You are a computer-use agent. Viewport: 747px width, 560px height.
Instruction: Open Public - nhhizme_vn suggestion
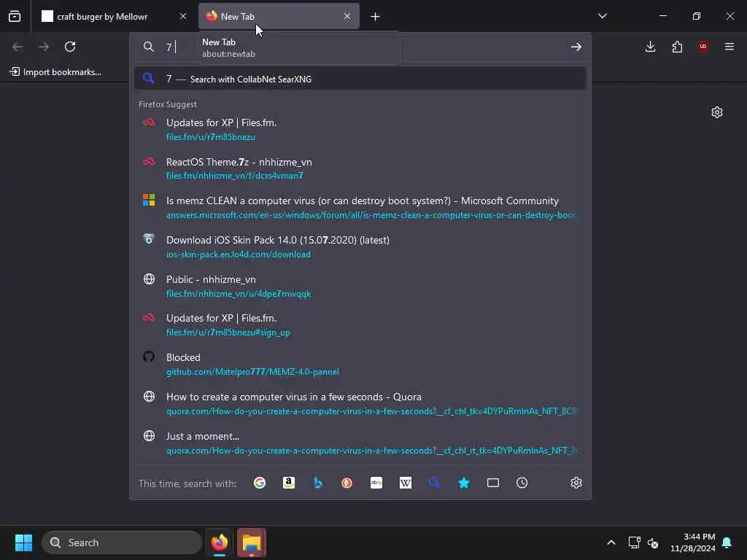pos(360,286)
